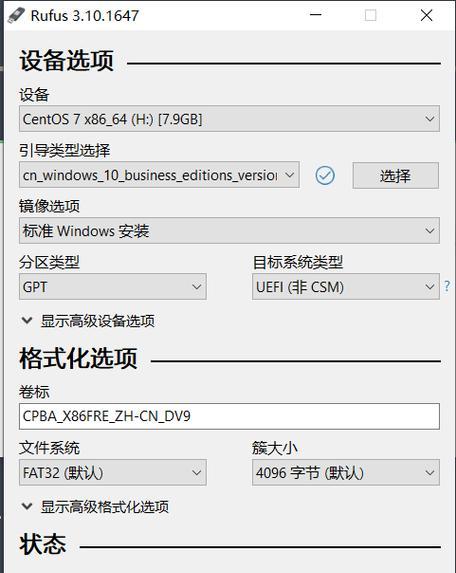Open the target system help question mark

[447, 286]
